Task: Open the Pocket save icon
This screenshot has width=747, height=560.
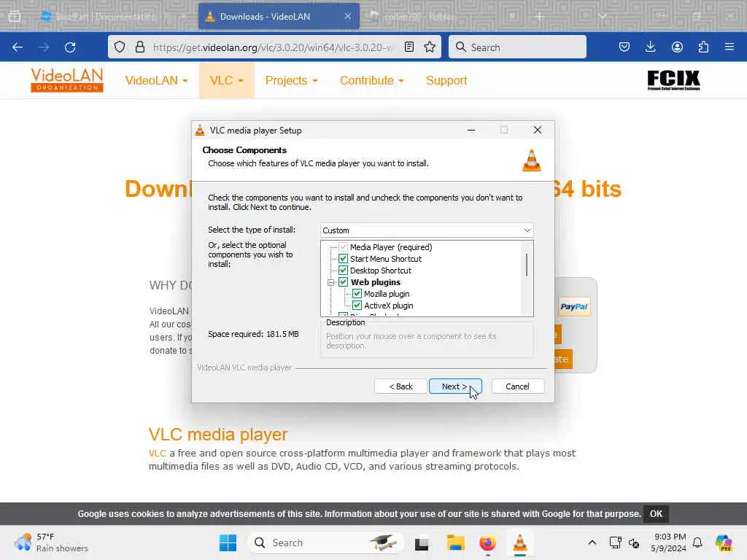Action: pos(624,47)
